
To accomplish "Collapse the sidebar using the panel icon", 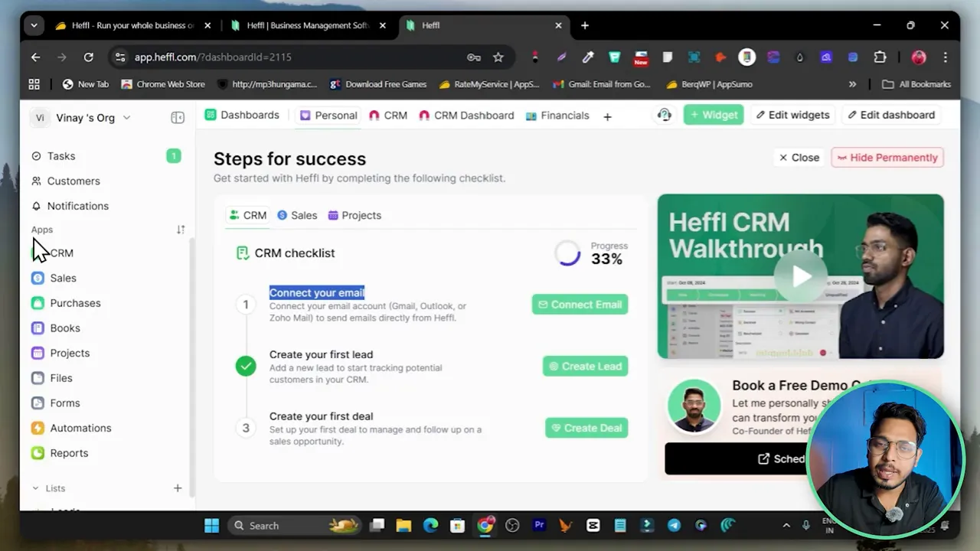I will (178, 117).
